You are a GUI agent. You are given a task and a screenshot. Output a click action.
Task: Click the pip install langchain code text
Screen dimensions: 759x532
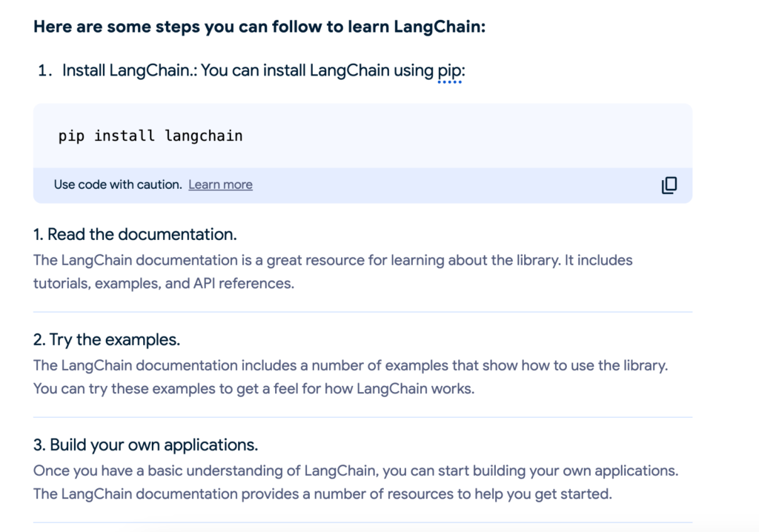(x=150, y=136)
